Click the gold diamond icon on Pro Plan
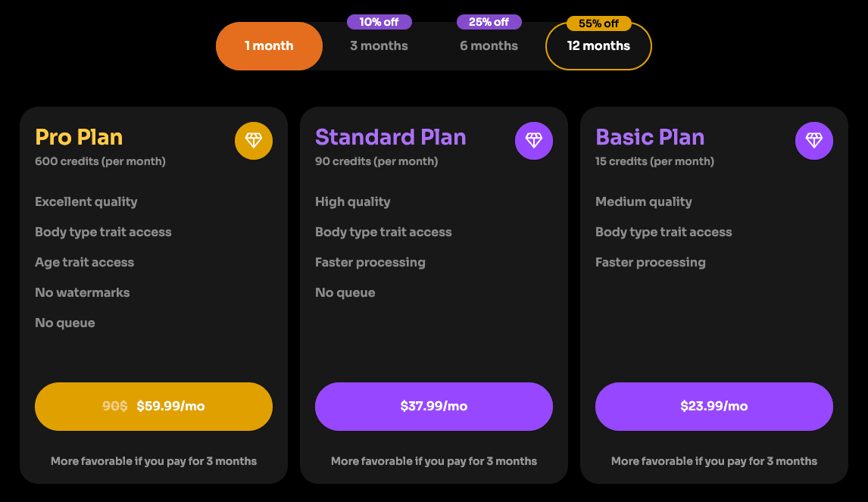The height and width of the screenshot is (502, 868). pos(254,141)
